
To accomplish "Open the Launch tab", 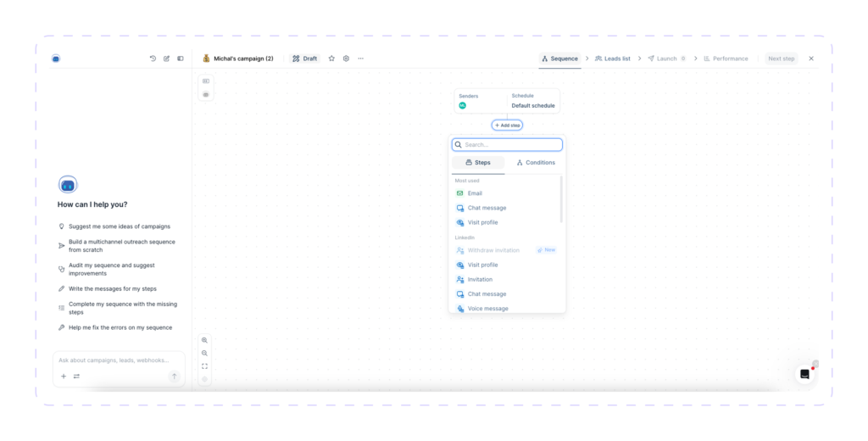I will (666, 59).
